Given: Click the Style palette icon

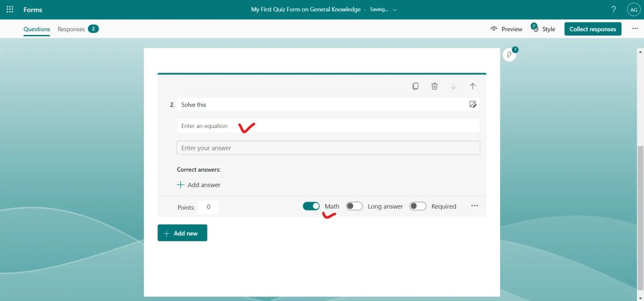Looking at the screenshot, I should [x=535, y=28].
